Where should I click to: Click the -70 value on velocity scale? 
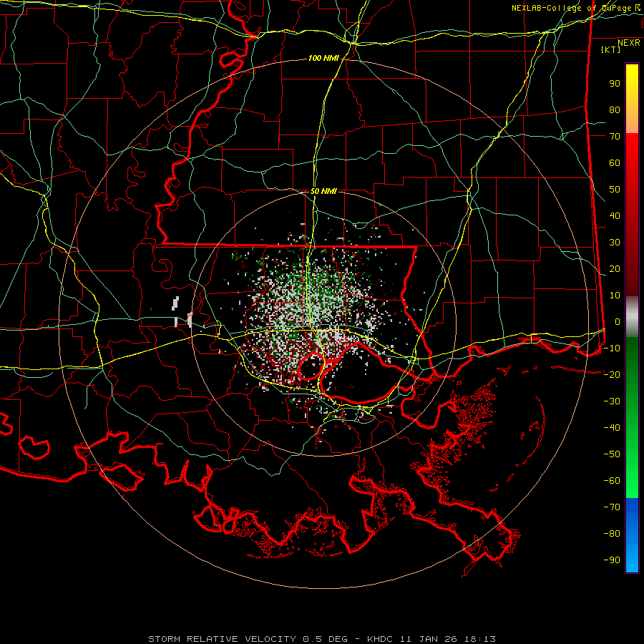[612, 507]
